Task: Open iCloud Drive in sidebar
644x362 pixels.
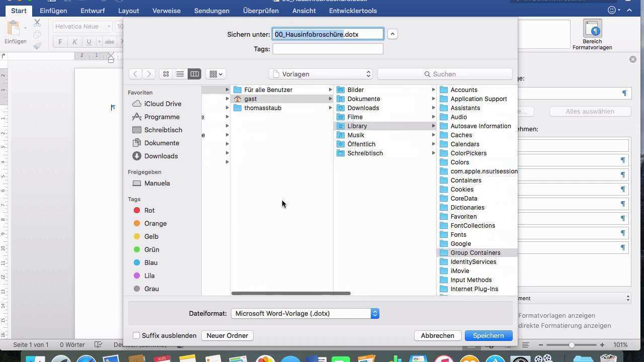Action: 162,104
